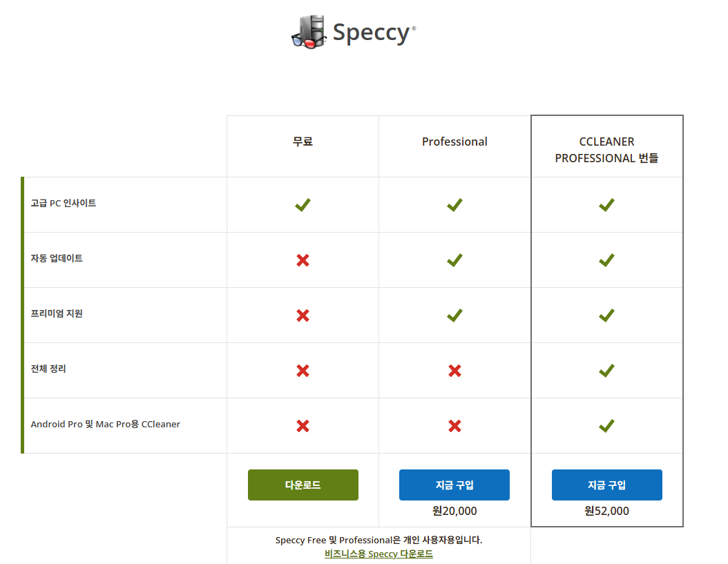This screenshot has width=728, height=564.
Task: Click 지금 구입 for CCleaner Professional bundle
Action: pyautogui.click(x=607, y=485)
